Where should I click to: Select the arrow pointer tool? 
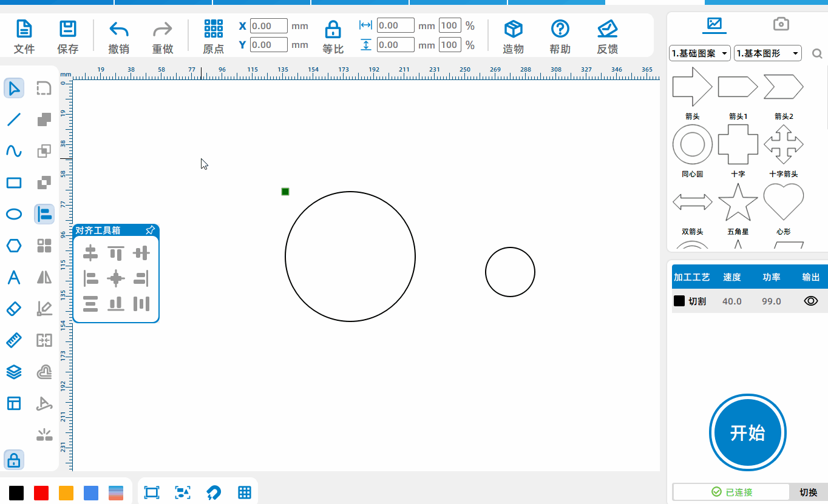[x=14, y=88]
